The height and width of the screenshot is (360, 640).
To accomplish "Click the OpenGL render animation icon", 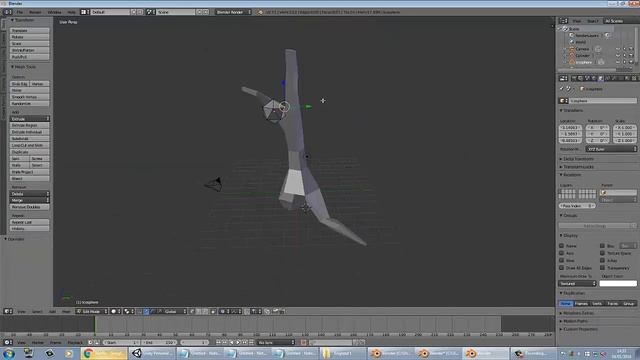I will 282,311.
